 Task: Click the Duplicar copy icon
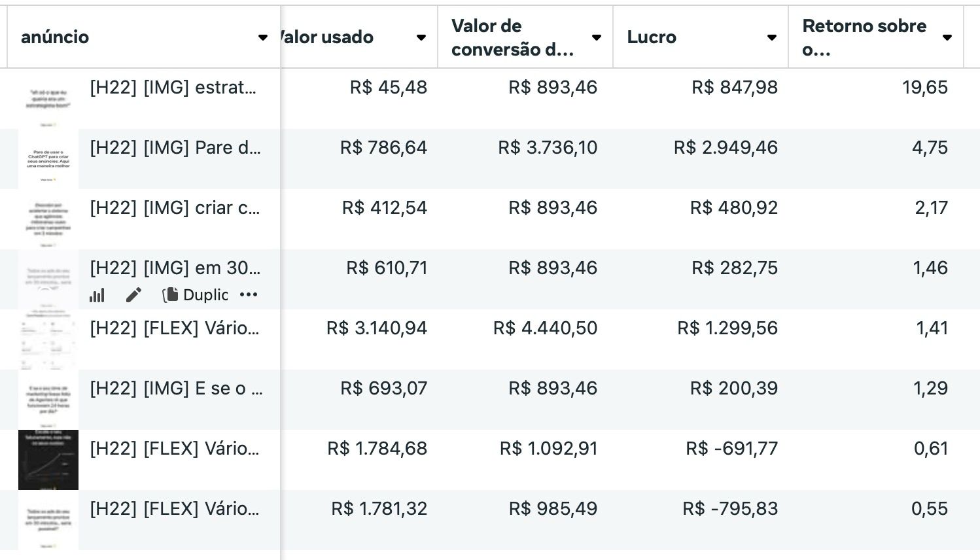[170, 295]
